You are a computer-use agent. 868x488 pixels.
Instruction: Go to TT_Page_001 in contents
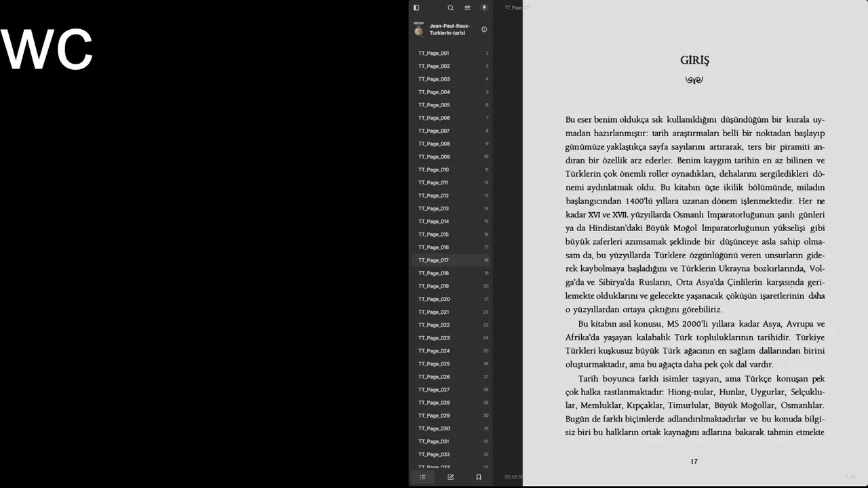click(x=451, y=53)
